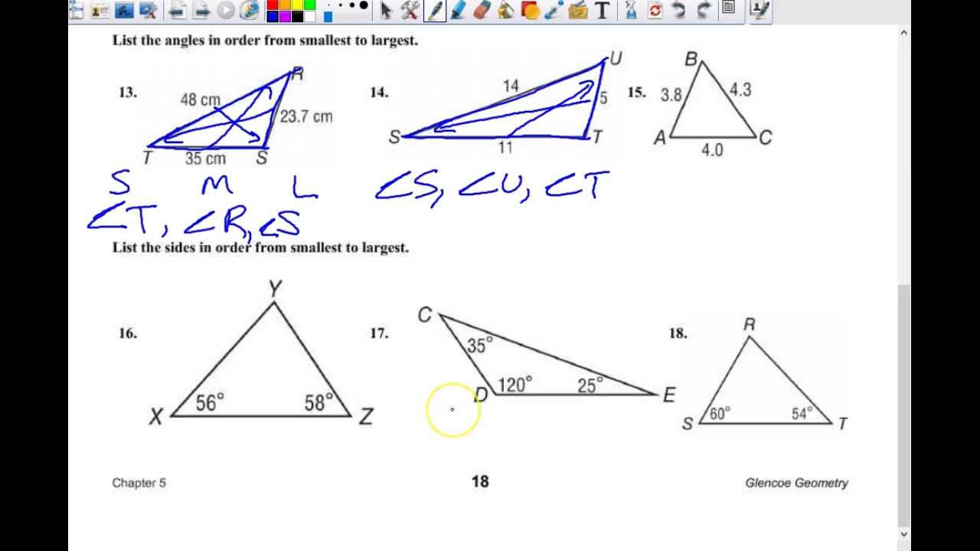The image size is (980, 551).
Task: Click the vertical scrollbar down arrow
Action: pyautogui.click(x=904, y=534)
